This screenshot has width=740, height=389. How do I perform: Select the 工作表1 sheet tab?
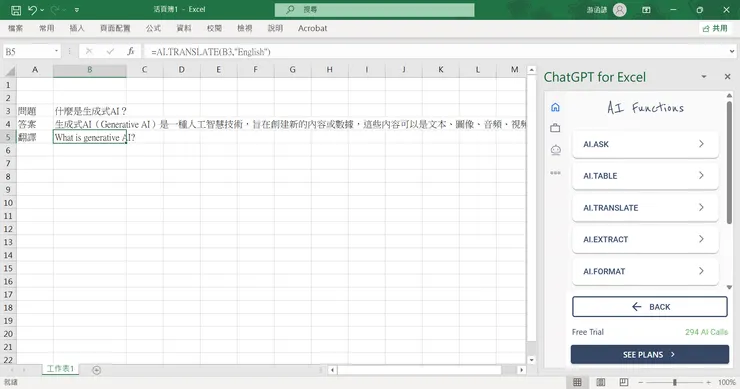click(x=60, y=369)
